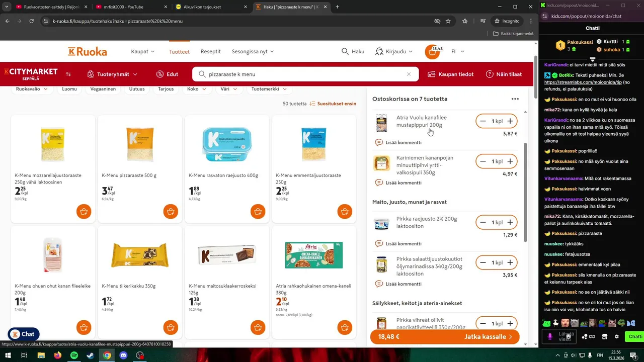Open the Kick chat shop icon
644x362 pixels.
click(x=605, y=336)
